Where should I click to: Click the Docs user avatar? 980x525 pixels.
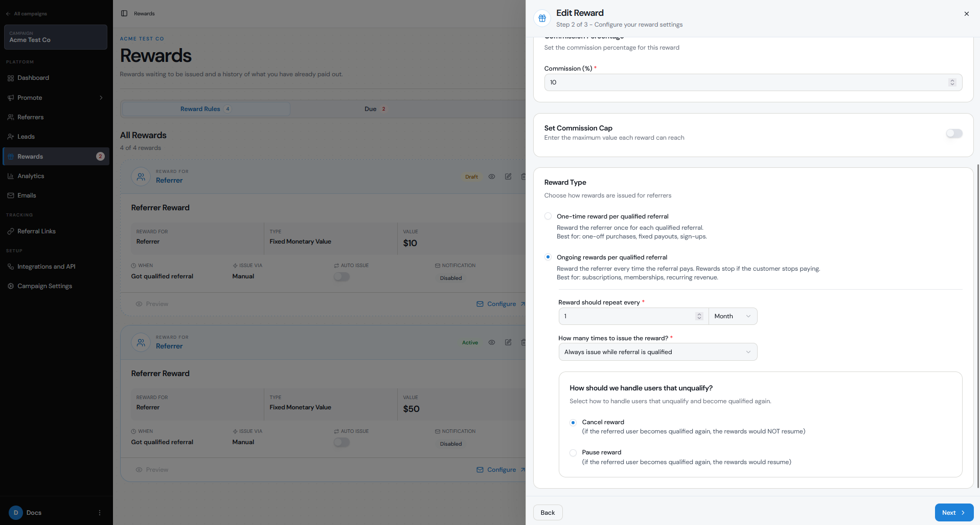coord(16,513)
